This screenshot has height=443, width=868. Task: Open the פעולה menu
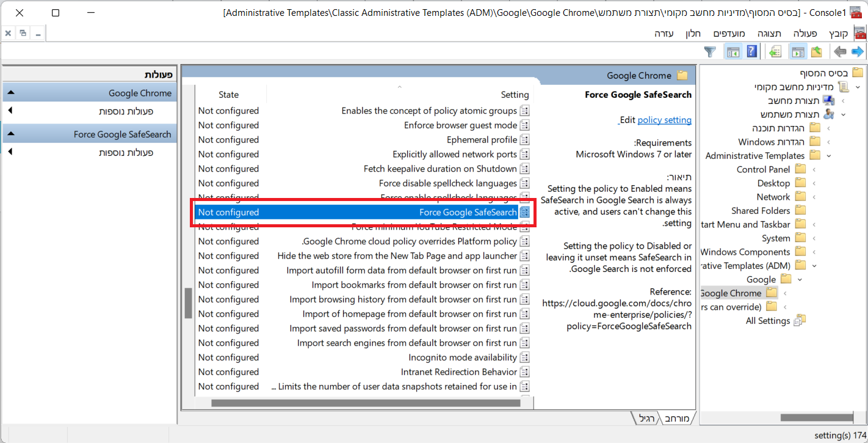tap(805, 33)
